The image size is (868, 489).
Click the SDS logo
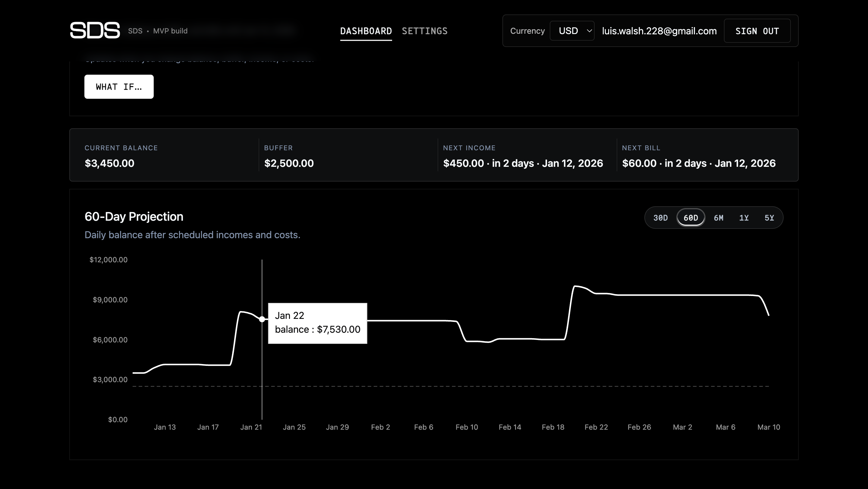point(95,30)
